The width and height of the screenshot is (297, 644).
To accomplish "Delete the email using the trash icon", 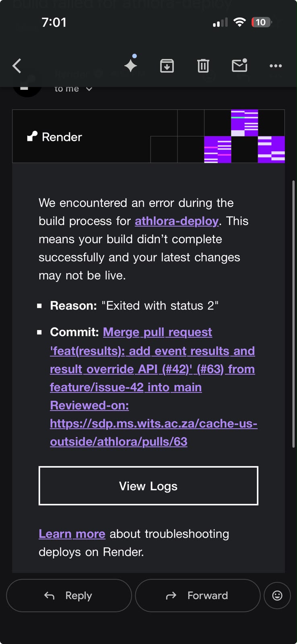I will coord(203,66).
